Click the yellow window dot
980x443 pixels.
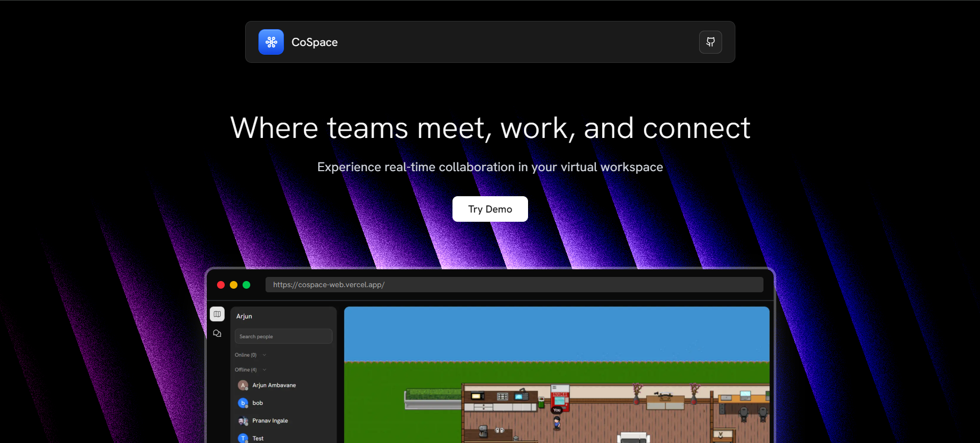pos(233,285)
